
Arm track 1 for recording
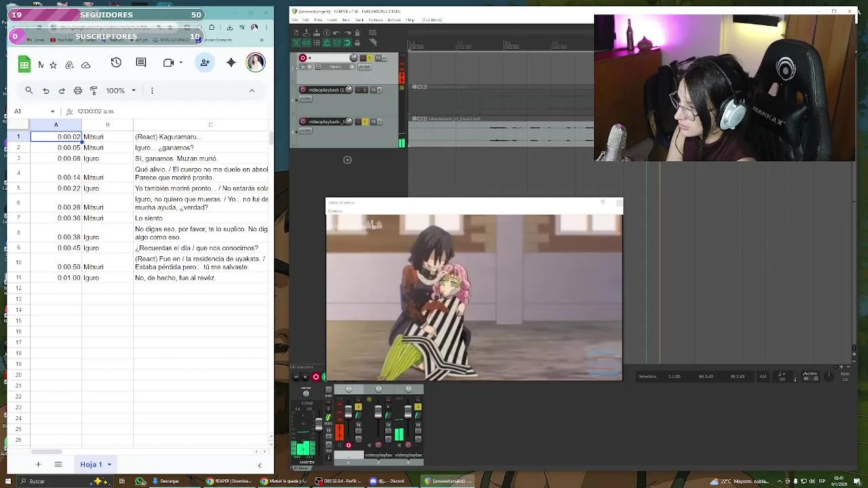[x=302, y=58]
